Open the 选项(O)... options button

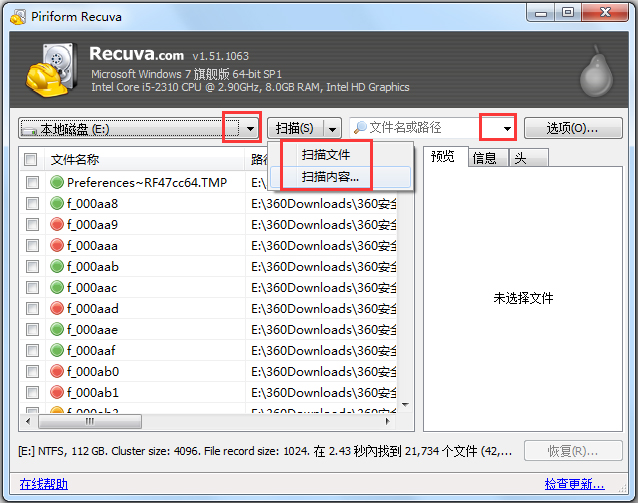click(x=572, y=128)
